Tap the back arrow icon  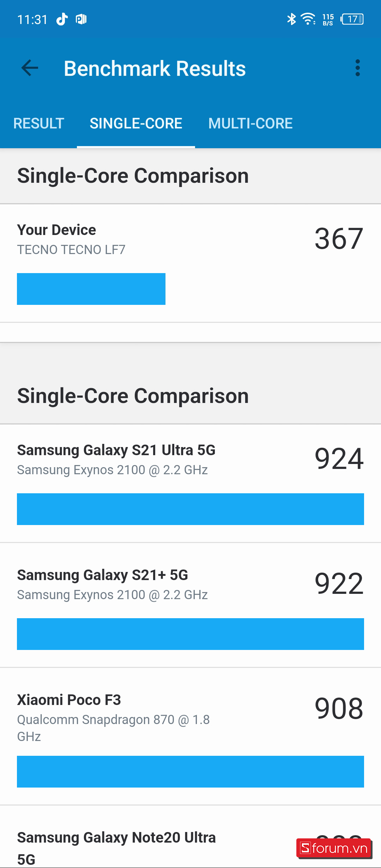click(30, 68)
